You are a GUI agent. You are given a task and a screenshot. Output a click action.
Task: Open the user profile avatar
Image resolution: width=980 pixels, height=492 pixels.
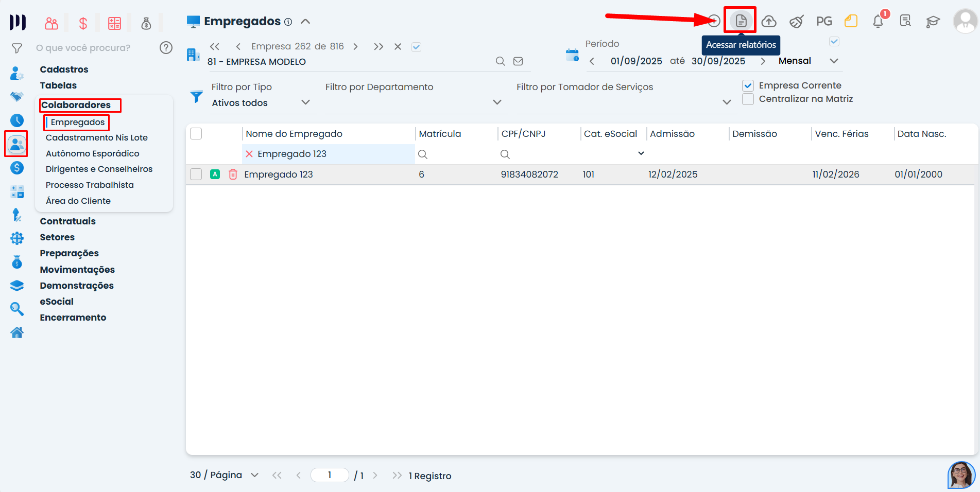[x=965, y=21]
